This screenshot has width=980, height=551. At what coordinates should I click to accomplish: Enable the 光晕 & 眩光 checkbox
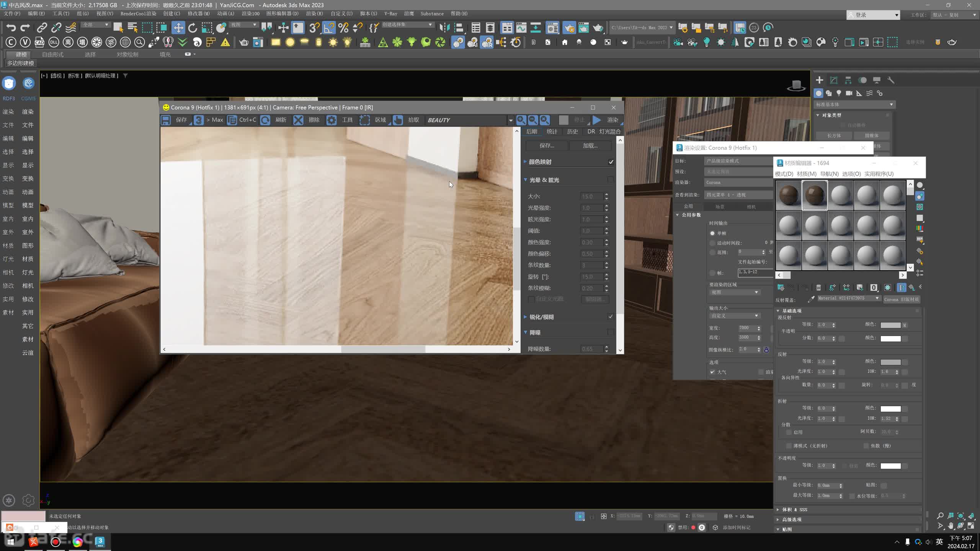coord(611,179)
